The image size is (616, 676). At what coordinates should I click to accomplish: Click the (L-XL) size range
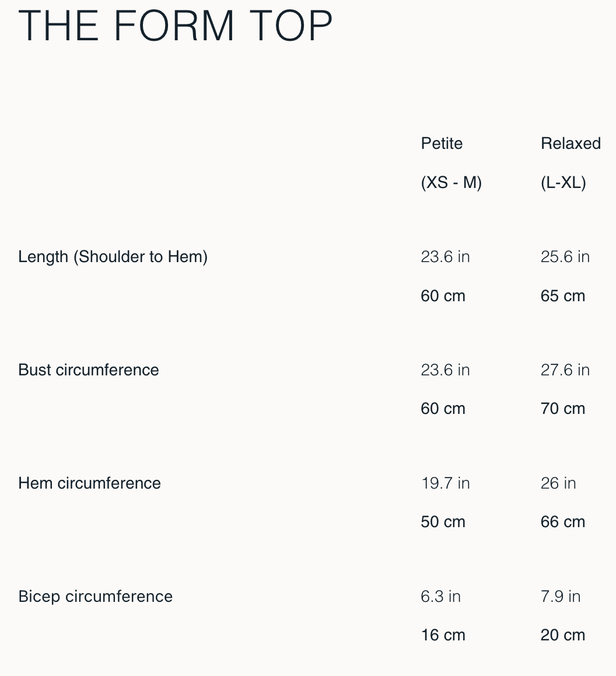click(563, 183)
